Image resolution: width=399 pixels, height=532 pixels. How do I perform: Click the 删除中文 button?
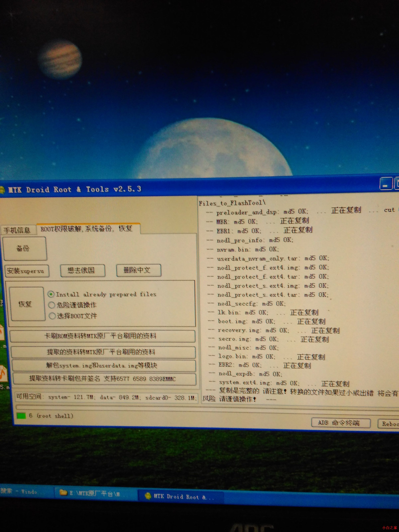pos(138,270)
